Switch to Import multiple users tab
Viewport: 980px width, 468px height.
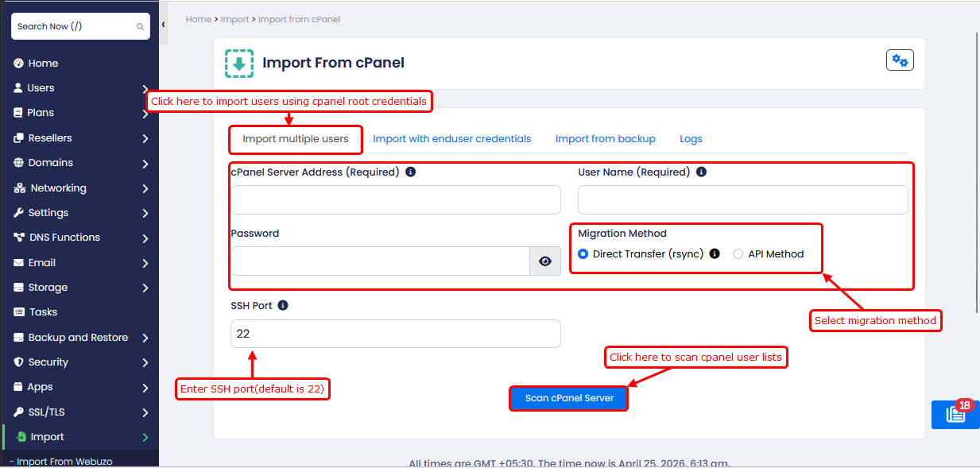click(x=296, y=139)
